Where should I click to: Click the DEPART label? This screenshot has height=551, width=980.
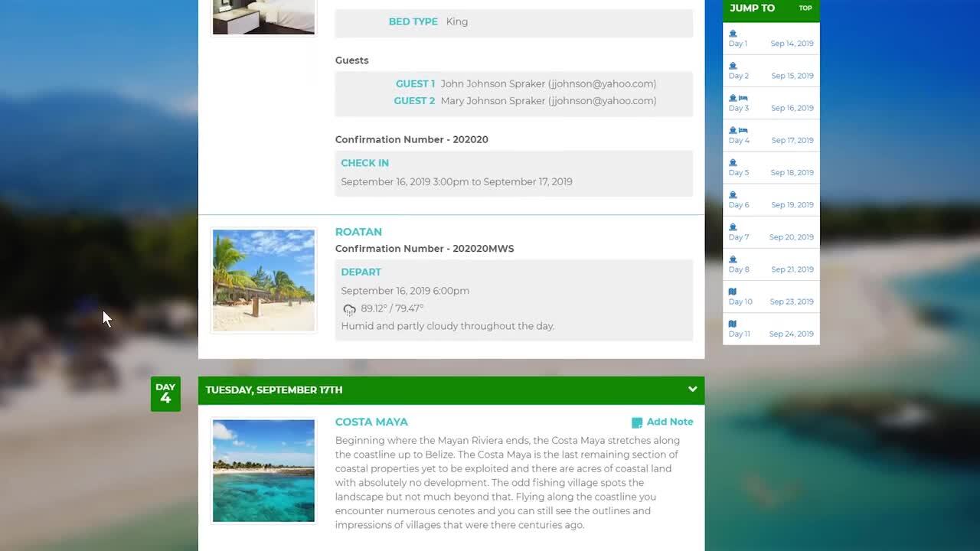click(361, 272)
